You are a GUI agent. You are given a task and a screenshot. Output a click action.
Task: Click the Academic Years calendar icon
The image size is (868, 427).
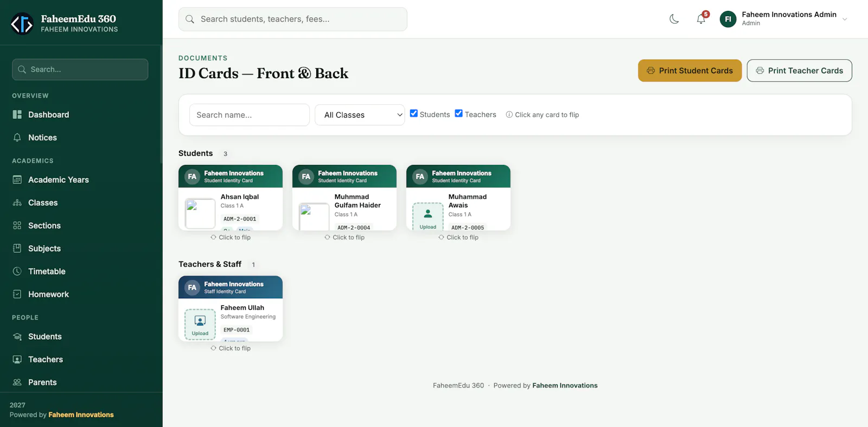tap(17, 180)
